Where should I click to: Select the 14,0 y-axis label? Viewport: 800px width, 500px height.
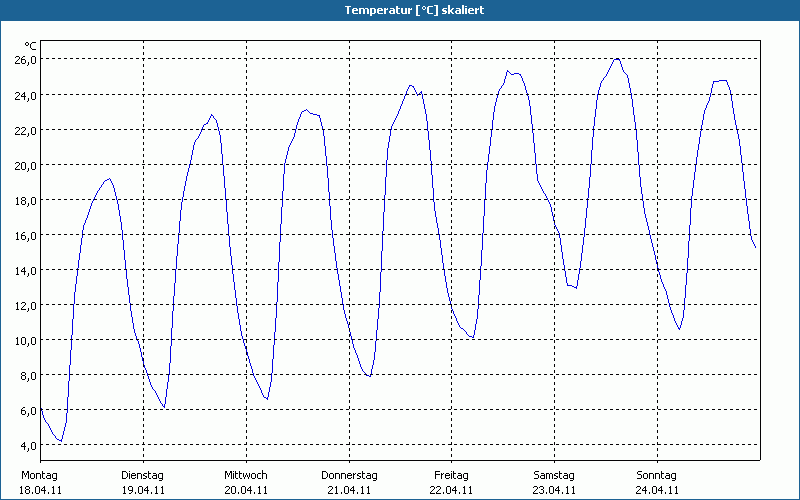click(x=26, y=271)
